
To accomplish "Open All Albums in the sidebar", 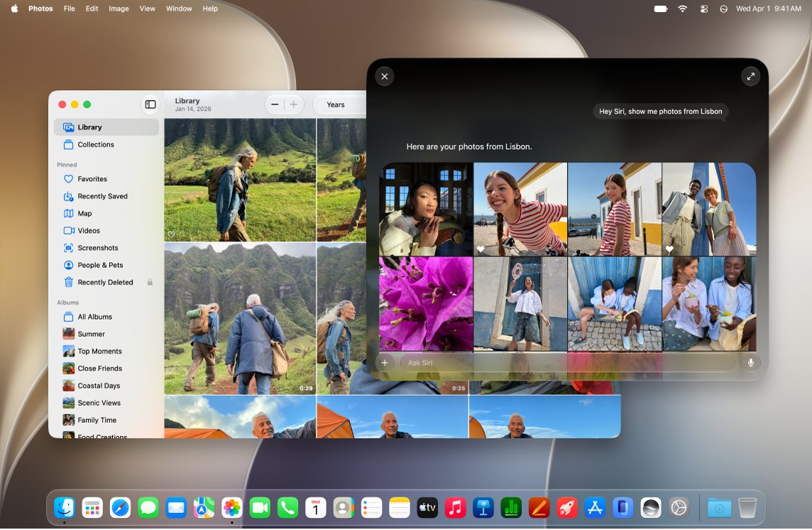I will (106, 317).
